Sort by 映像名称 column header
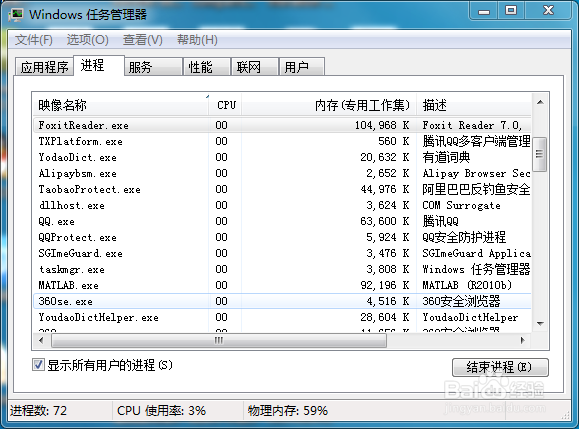Screen dimensions: 579x429 click(x=121, y=105)
